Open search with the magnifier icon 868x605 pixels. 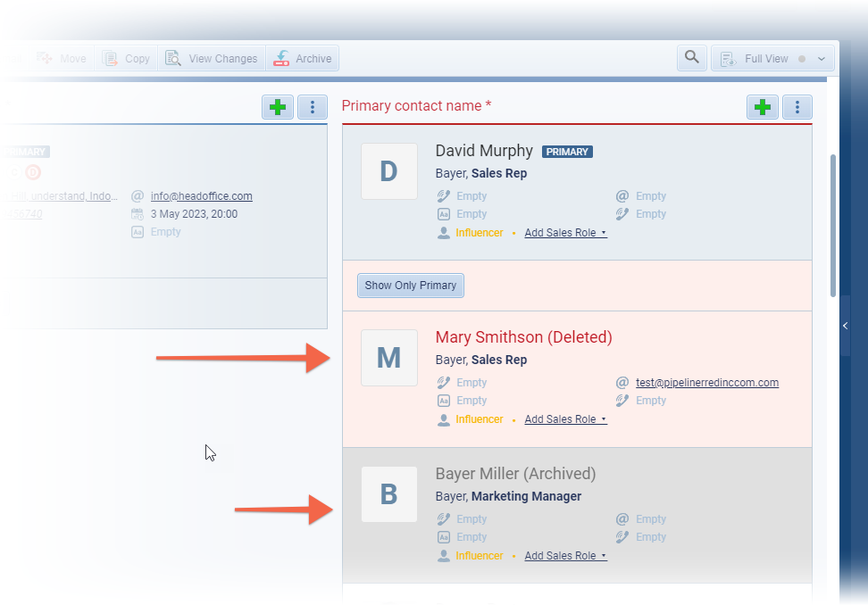(691, 57)
